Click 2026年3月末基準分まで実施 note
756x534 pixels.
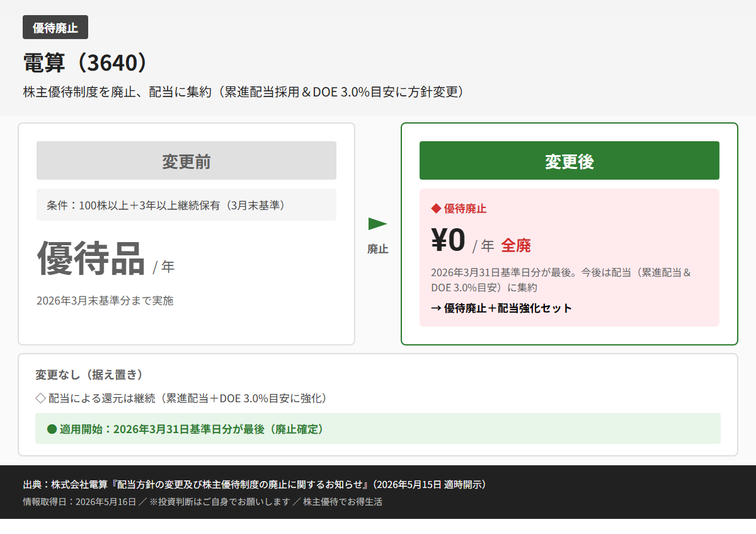[105, 301]
